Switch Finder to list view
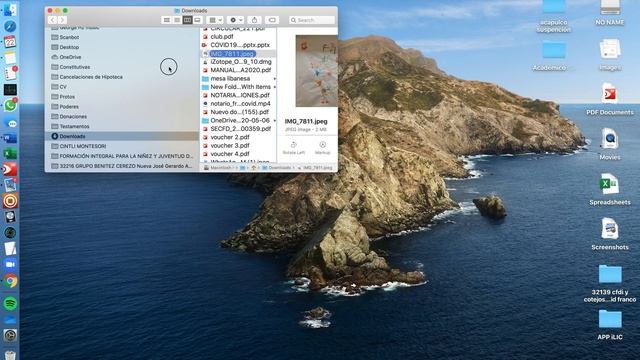 point(177,20)
